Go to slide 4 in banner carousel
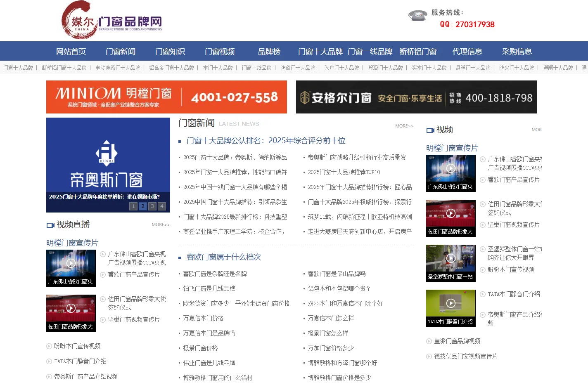 (x=162, y=206)
